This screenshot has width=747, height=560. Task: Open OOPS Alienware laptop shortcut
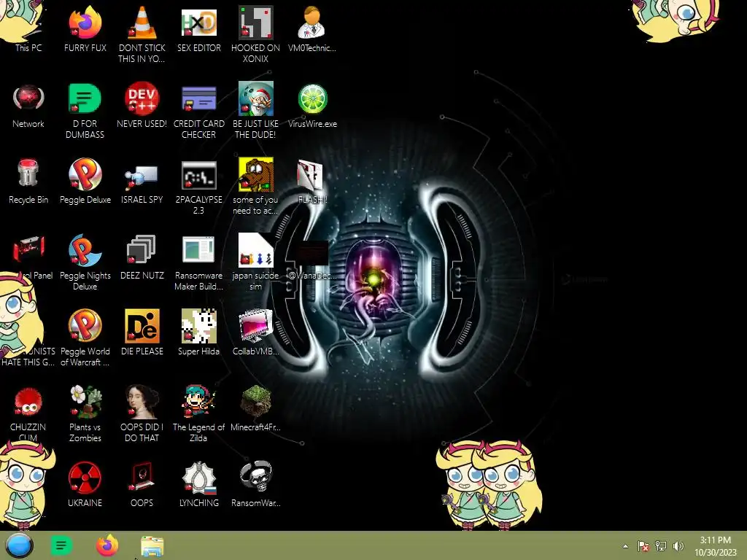(142, 484)
